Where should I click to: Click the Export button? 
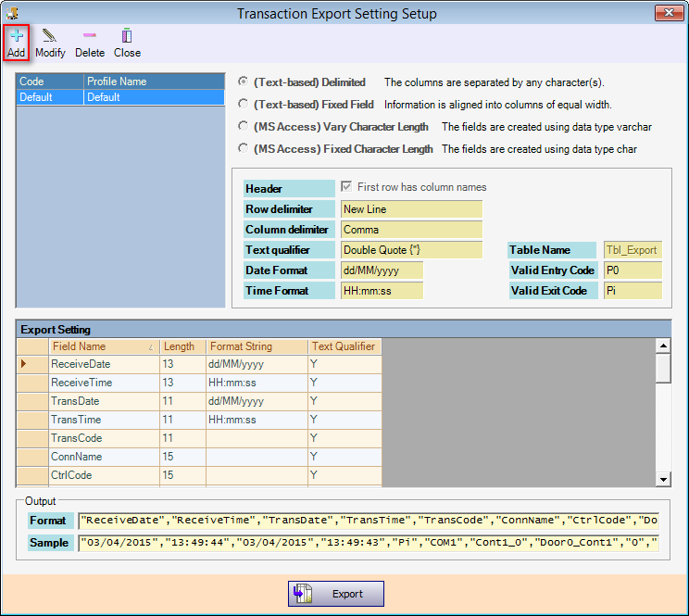335,594
